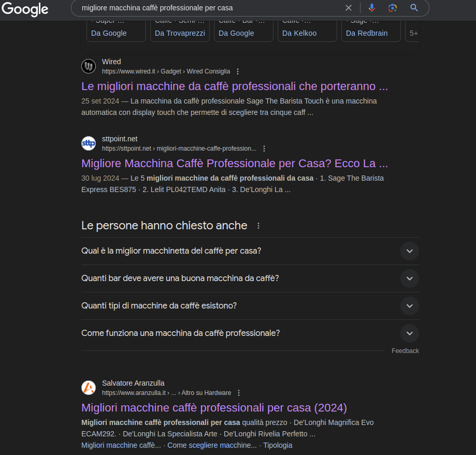Viewport: 476px width, 455px height.
Task: Open Wired result 'Le migliori macchine da caffè professionali'
Action: coord(235,86)
